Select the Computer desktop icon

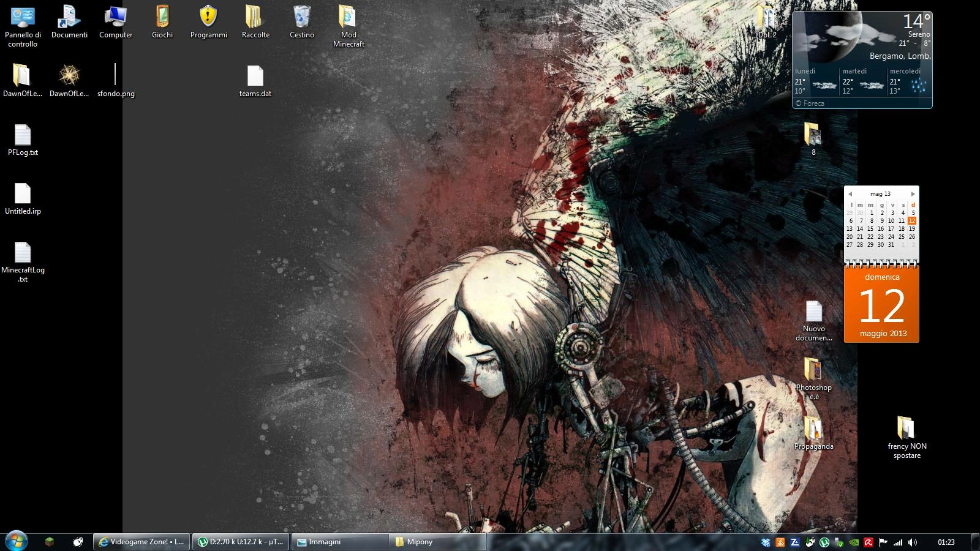tap(116, 23)
